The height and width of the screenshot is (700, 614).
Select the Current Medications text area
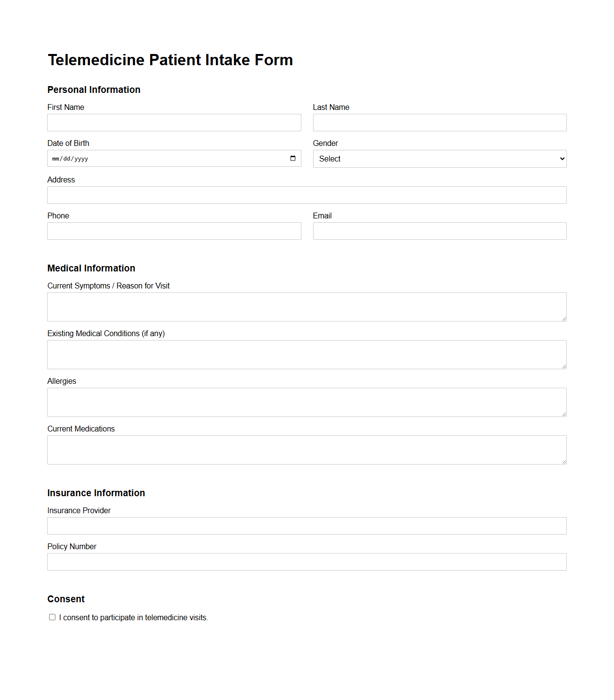[x=306, y=449]
